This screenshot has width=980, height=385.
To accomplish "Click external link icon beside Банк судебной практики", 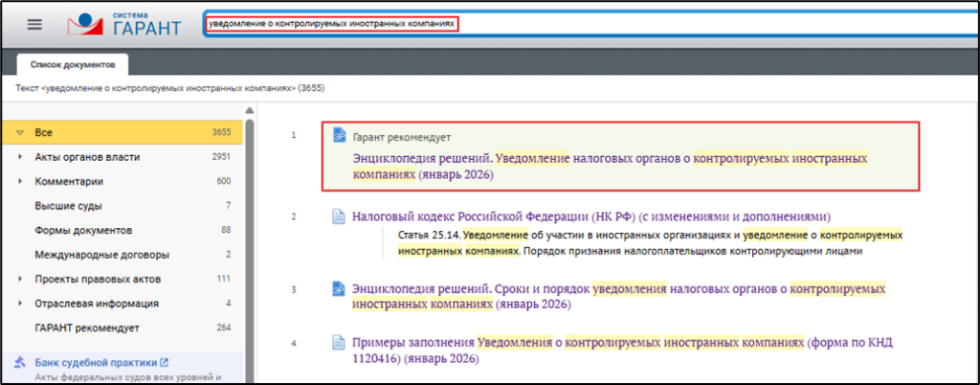I will click(x=164, y=362).
